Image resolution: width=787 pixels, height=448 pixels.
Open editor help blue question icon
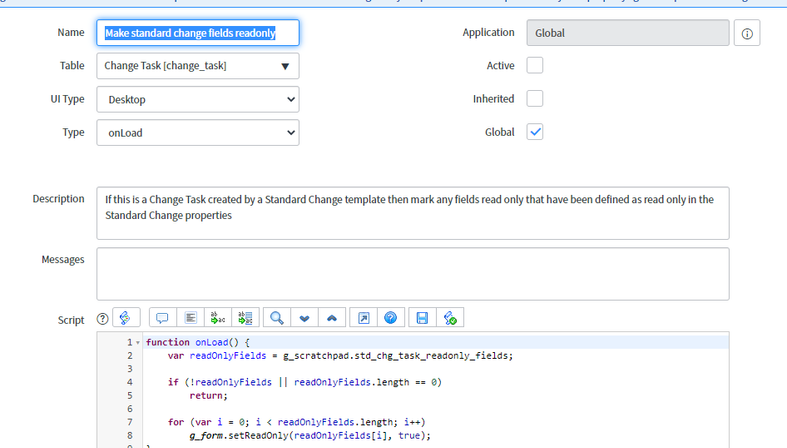pyautogui.click(x=390, y=318)
